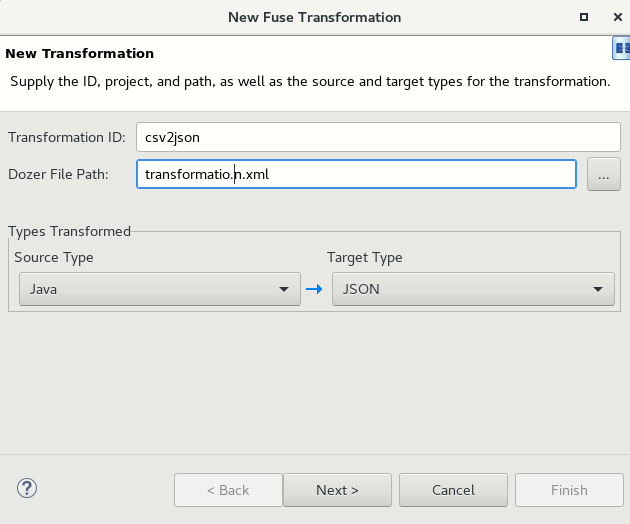The height and width of the screenshot is (524, 630).
Task: Focus the Transformation ID text field
Action: (378, 137)
